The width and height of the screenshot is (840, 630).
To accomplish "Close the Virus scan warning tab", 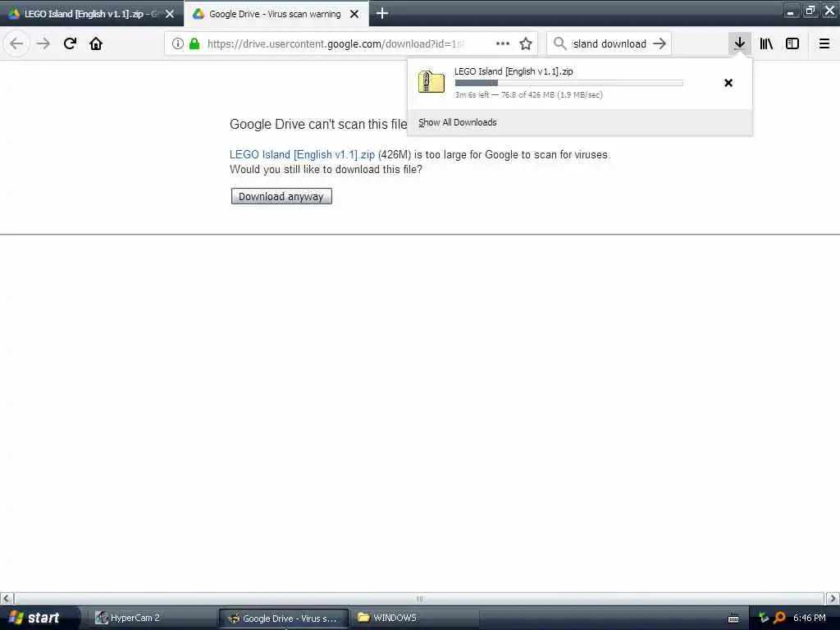I will point(354,14).
